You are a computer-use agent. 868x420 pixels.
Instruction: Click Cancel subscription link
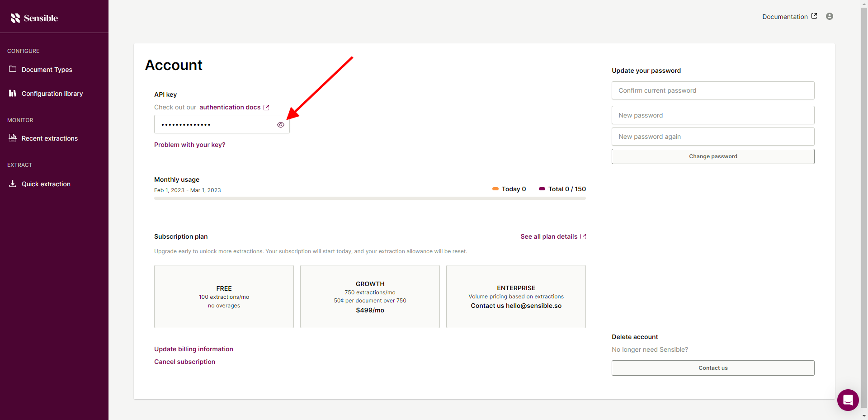point(184,362)
